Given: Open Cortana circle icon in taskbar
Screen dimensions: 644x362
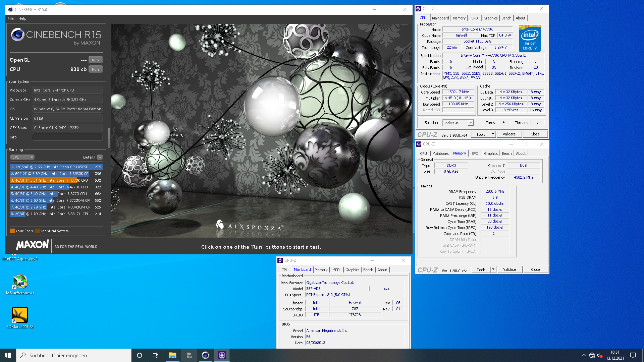Looking at the screenshot, I should point(140,355).
